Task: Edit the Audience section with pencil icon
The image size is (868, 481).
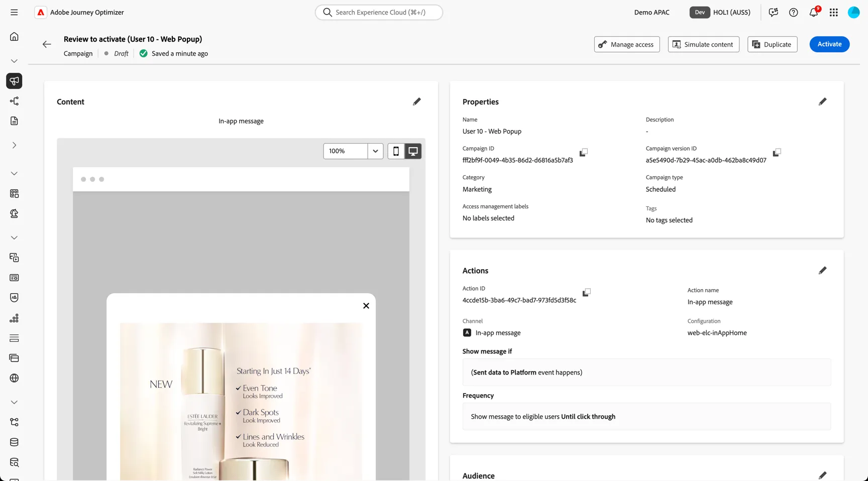Action: click(x=822, y=475)
